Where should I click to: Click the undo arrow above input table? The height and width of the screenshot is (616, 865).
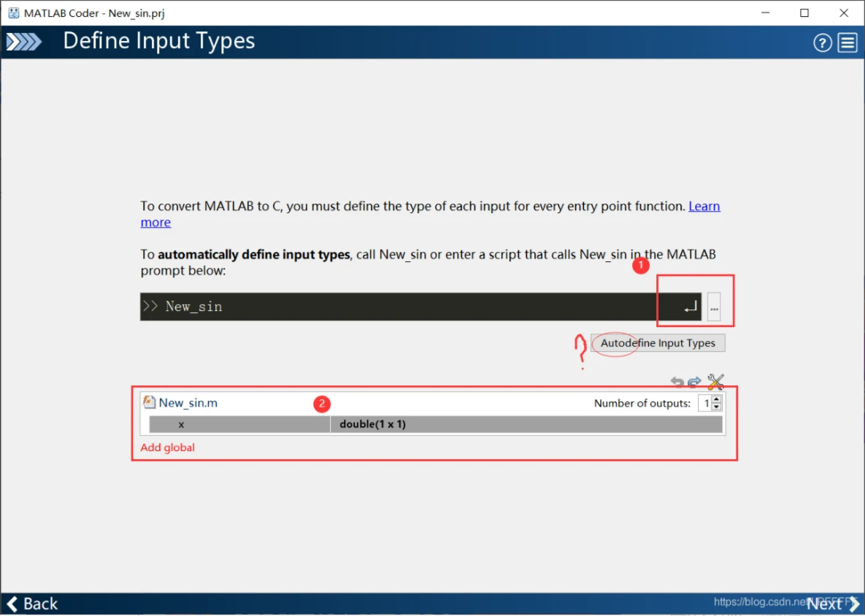click(677, 382)
